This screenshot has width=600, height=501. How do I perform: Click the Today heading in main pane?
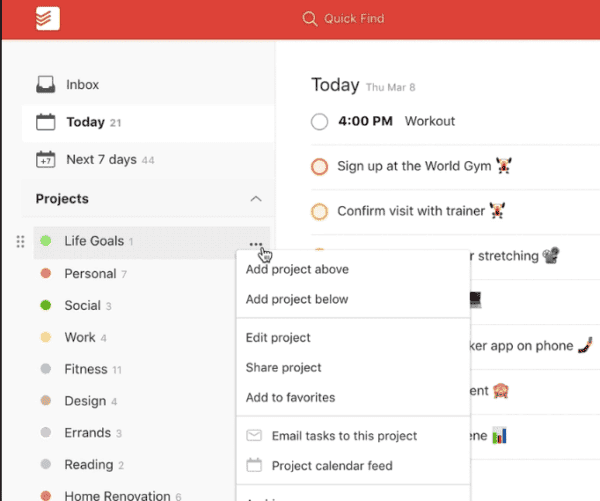(x=335, y=85)
